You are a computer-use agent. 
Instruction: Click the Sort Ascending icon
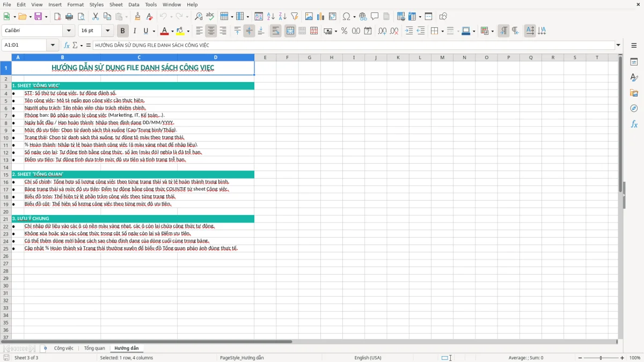pos(271,17)
